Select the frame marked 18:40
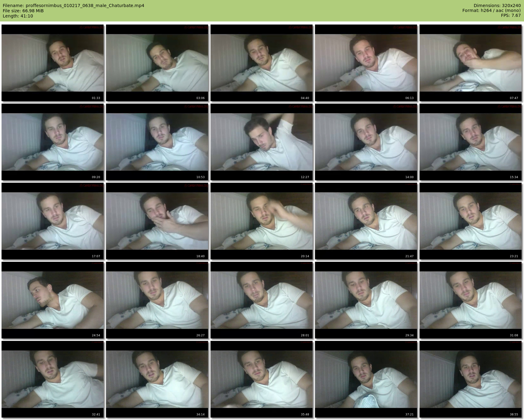This screenshot has width=524, height=420. [x=157, y=221]
